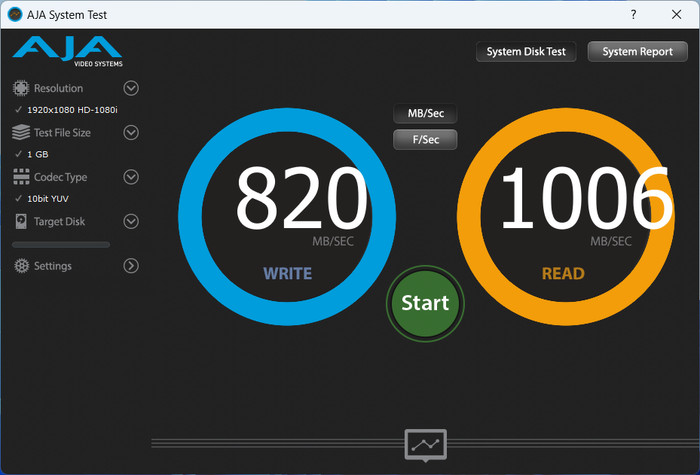Open the Target Disk dropdown chevron
700x475 pixels.
click(130, 221)
